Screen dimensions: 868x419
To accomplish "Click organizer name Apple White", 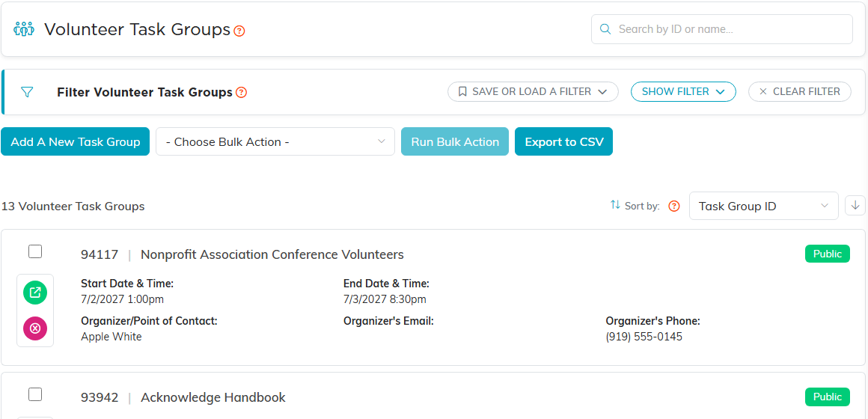I will click(111, 337).
